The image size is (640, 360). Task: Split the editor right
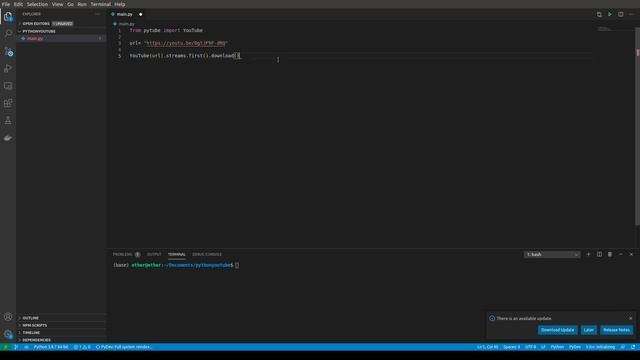click(x=620, y=14)
